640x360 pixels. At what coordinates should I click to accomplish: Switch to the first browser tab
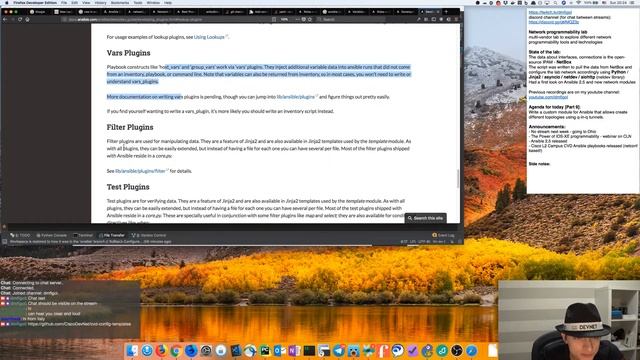click(38, 12)
